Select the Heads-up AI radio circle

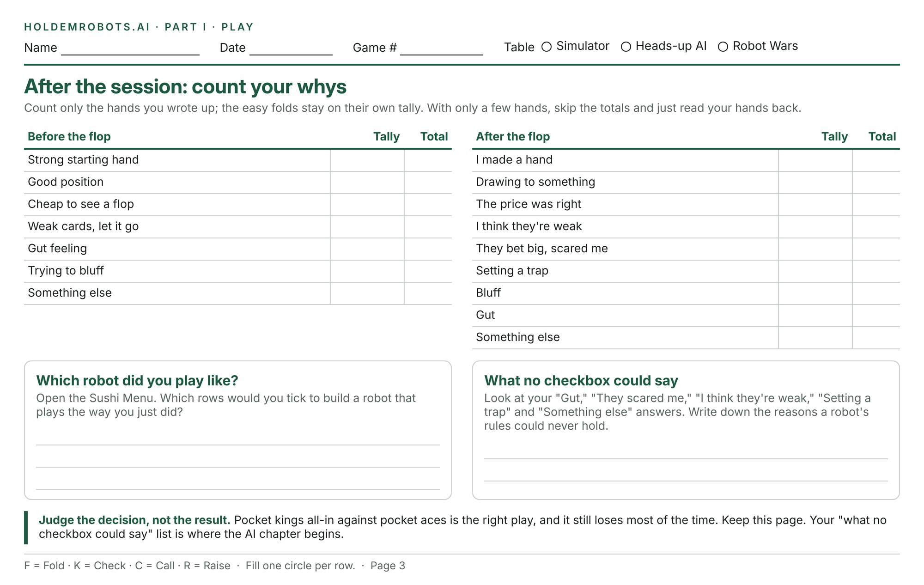pos(626,47)
